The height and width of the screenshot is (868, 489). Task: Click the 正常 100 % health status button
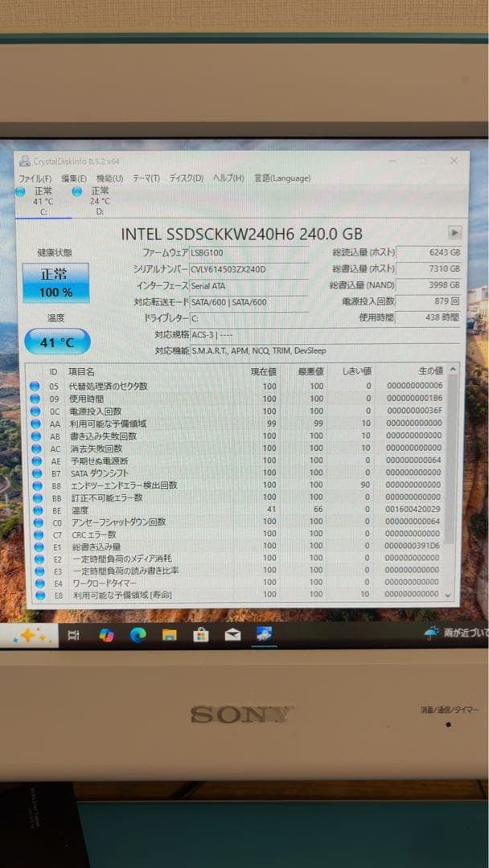(x=56, y=283)
